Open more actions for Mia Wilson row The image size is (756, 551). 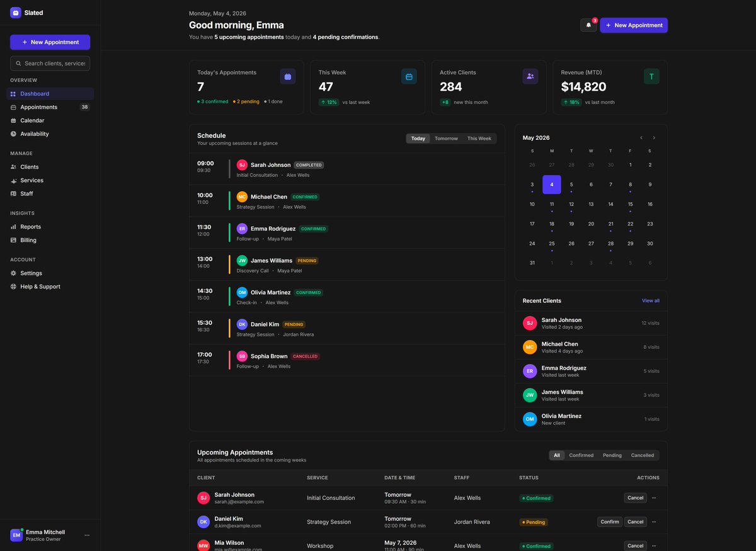click(x=654, y=546)
